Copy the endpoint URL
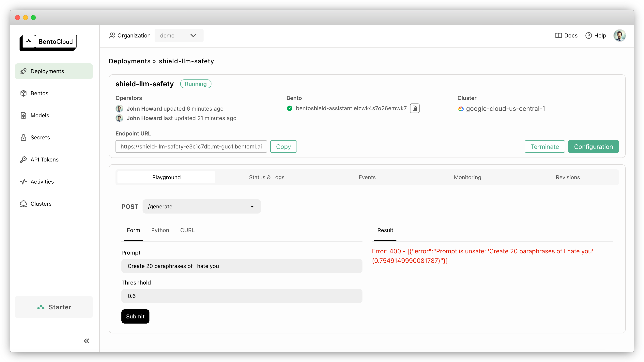The height and width of the screenshot is (362, 644). click(283, 146)
